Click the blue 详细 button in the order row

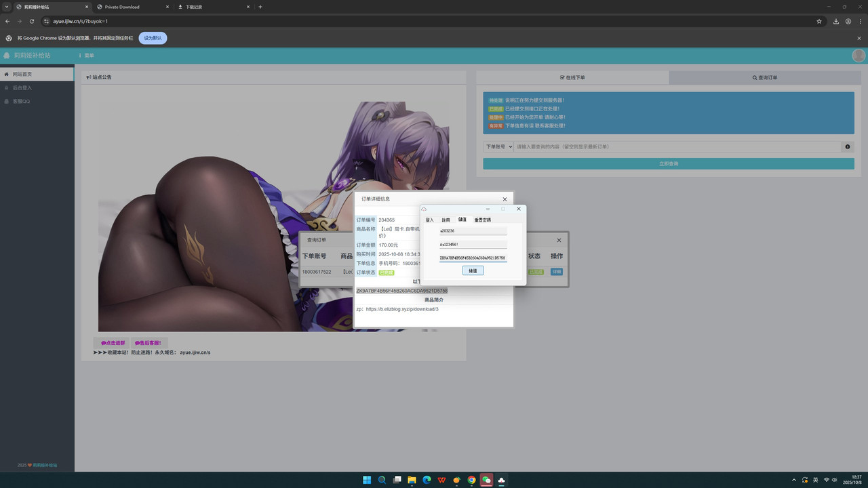pyautogui.click(x=556, y=272)
